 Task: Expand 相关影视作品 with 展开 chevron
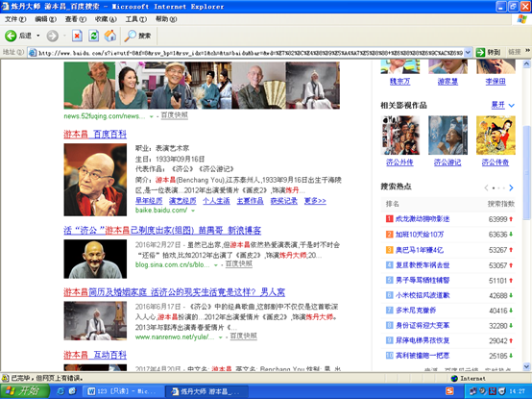511,106
